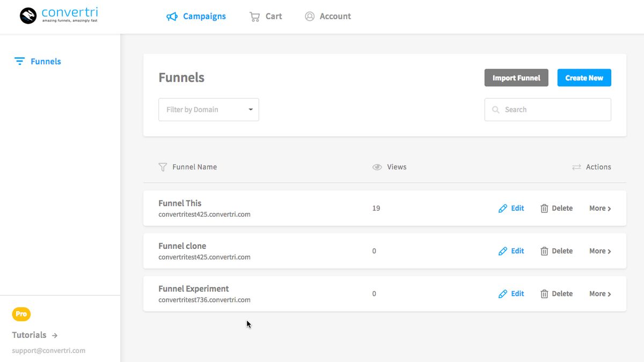
Task: Open Funnels in the left sidebar
Action: [45, 61]
